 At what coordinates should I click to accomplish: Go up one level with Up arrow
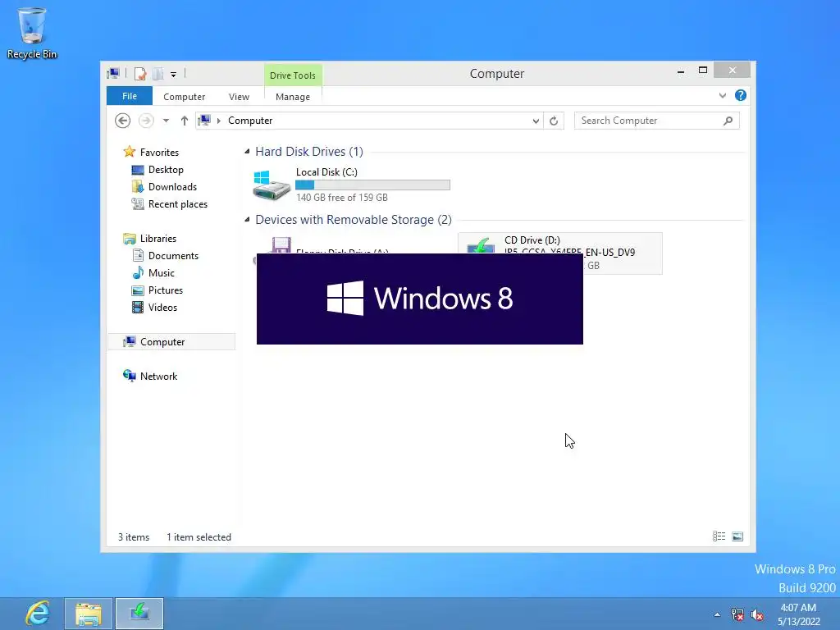coord(185,121)
